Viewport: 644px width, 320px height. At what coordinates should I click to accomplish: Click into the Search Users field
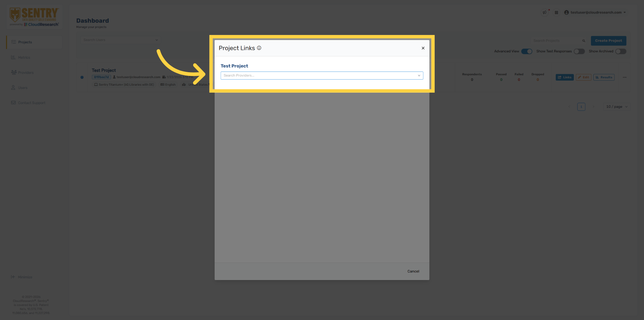coord(120,40)
